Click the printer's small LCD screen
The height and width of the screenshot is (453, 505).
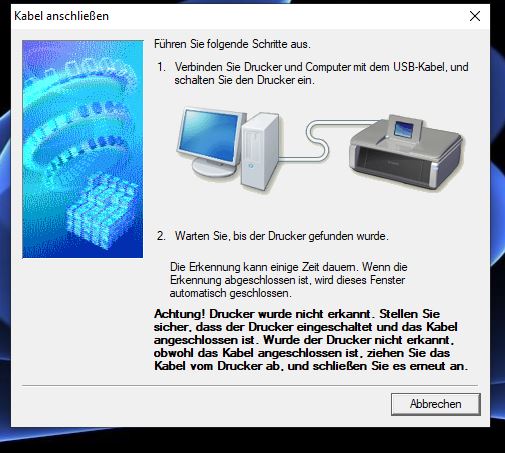(403, 129)
